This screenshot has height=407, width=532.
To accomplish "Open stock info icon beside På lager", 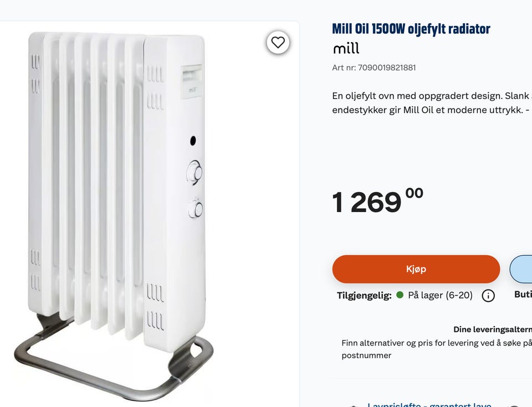I will (488, 296).
